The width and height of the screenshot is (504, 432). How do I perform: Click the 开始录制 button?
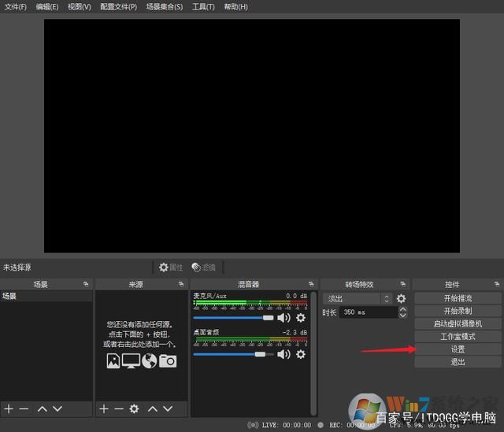click(x=458, y=311)
